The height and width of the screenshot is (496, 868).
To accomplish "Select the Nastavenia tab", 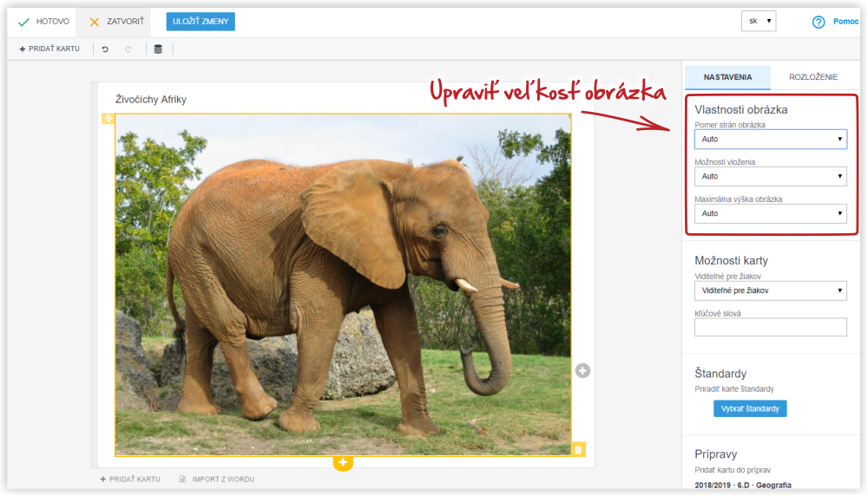I will pos(727,77).
